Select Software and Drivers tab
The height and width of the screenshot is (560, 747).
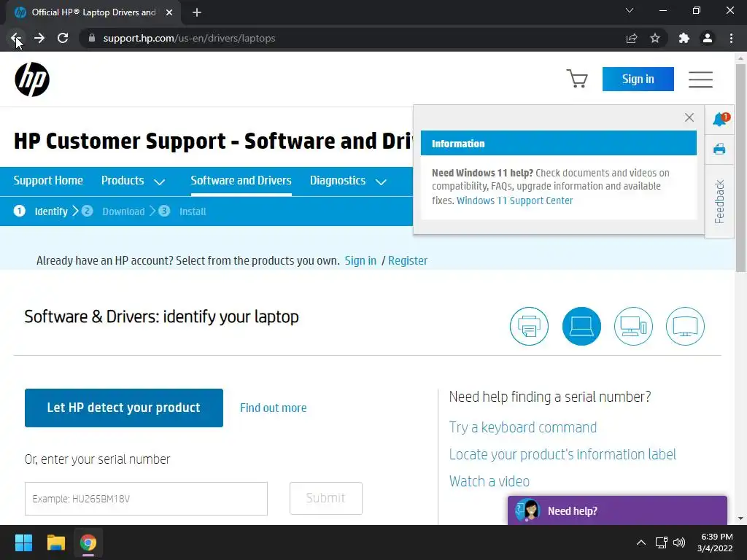[x=241, y=181]
